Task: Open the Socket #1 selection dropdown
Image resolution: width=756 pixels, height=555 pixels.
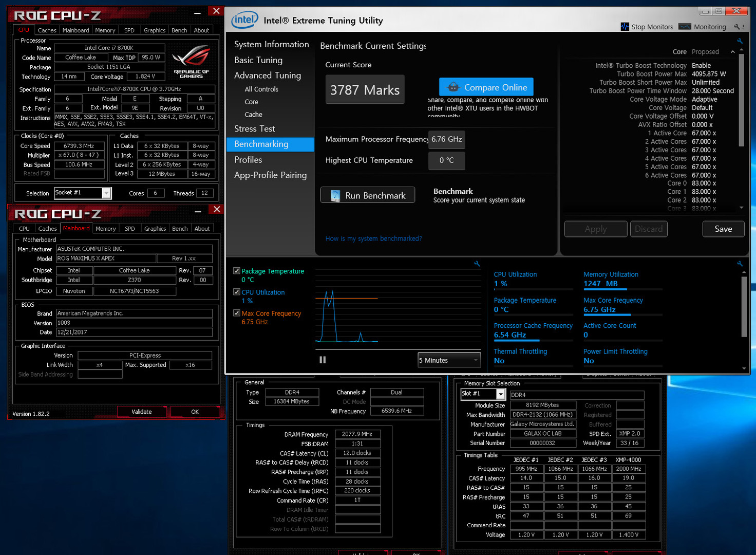Action: tap(106, 193)
